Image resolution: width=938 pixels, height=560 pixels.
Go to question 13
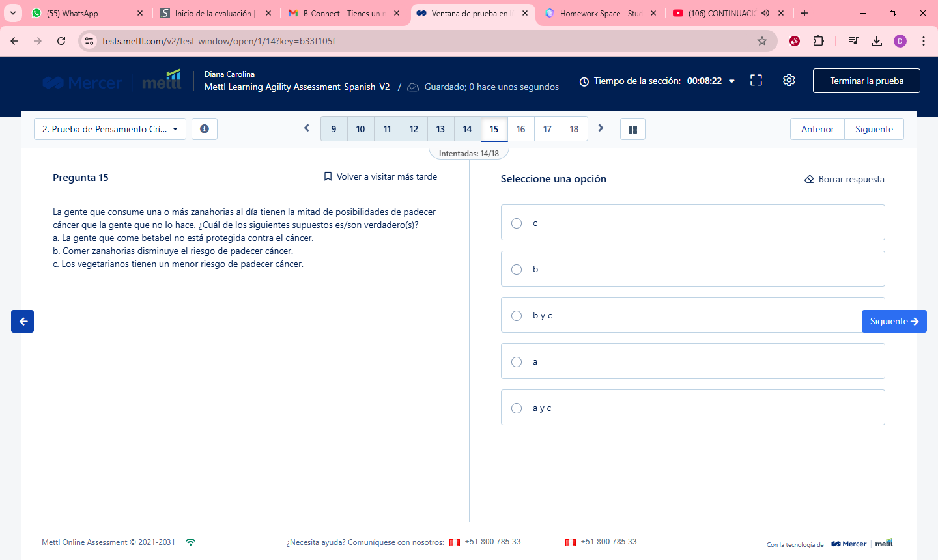point(441,129)
